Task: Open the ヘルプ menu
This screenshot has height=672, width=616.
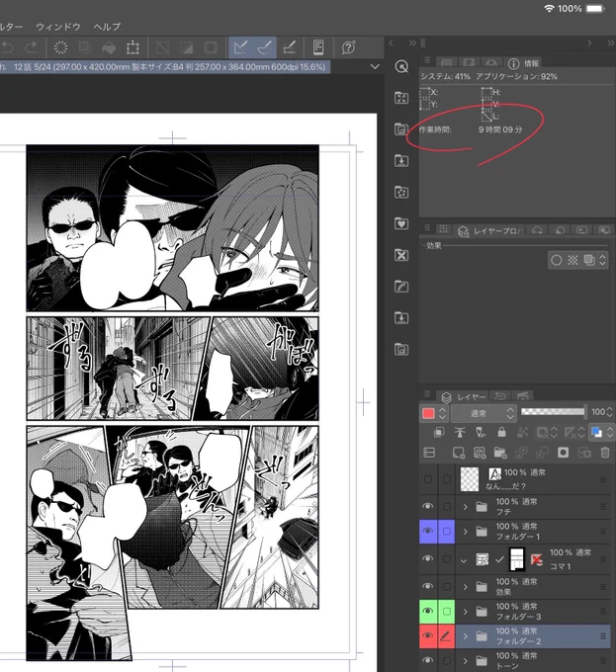Action: pyautogui.click(x=107, y=27)
